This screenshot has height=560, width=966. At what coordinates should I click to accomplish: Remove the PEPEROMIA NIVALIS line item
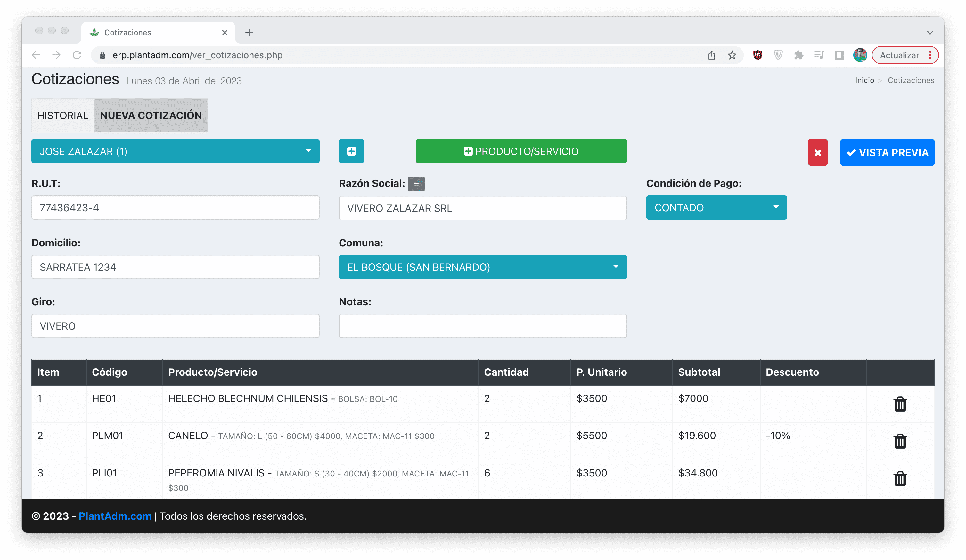(x=900, y=478)
